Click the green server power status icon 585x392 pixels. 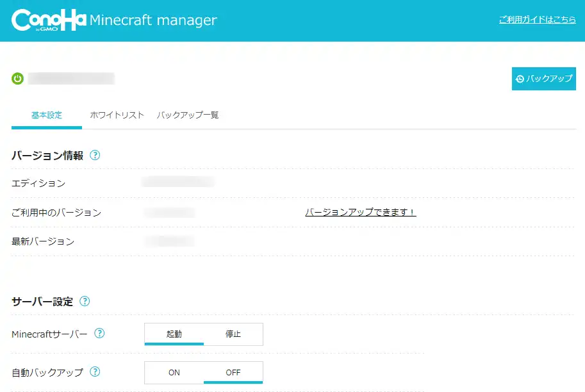click(17, 79)
